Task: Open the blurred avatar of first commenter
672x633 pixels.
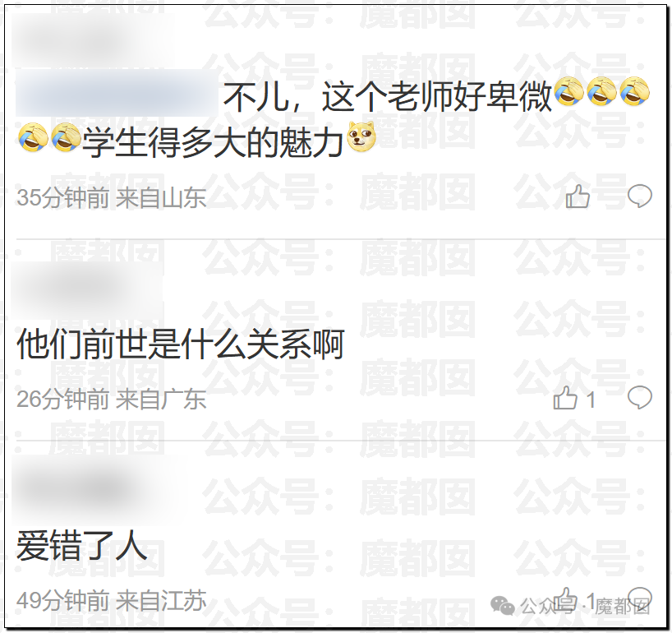Action: click(92, 39)
